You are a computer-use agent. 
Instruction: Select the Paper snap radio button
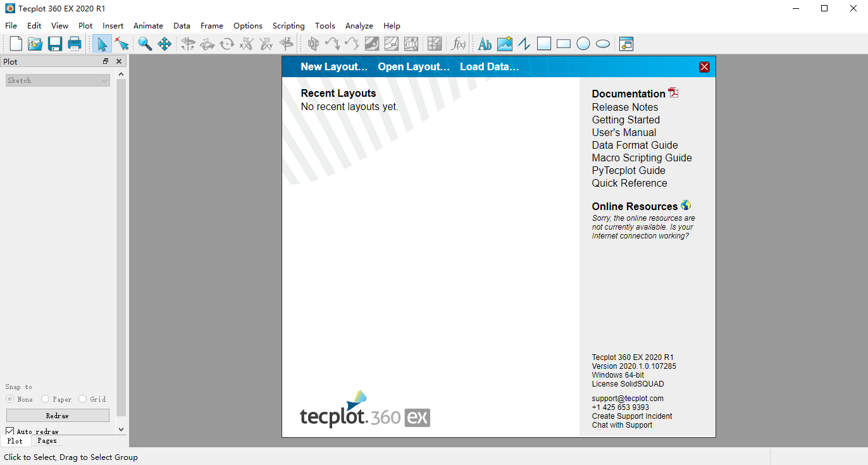46,399
